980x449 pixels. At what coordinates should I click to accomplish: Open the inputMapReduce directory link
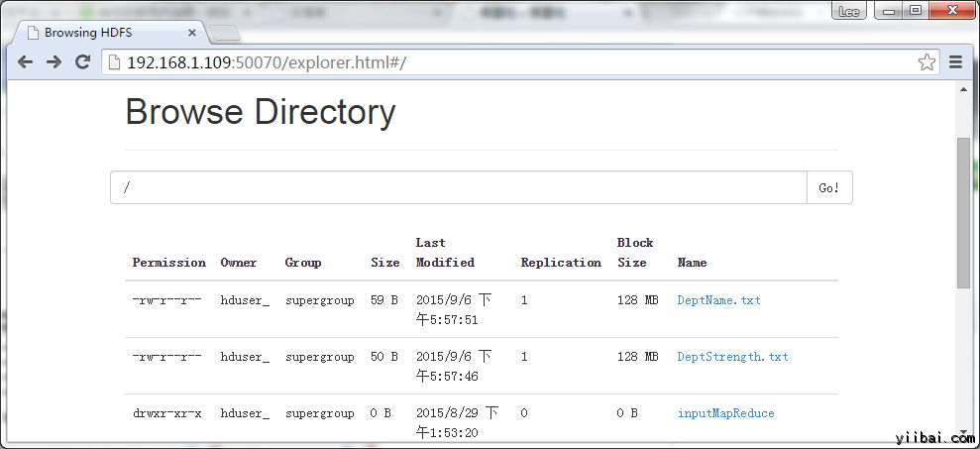725,413
